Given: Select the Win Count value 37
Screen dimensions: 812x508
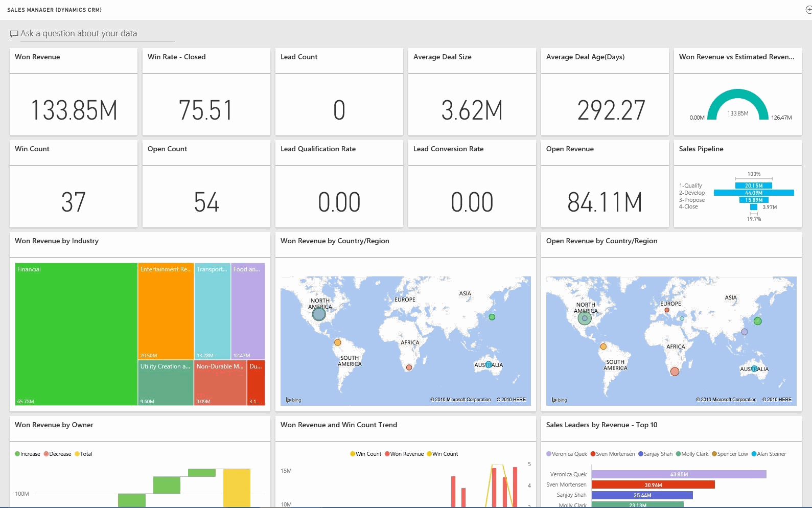Looking at the screenshot, I should [74, 202].
